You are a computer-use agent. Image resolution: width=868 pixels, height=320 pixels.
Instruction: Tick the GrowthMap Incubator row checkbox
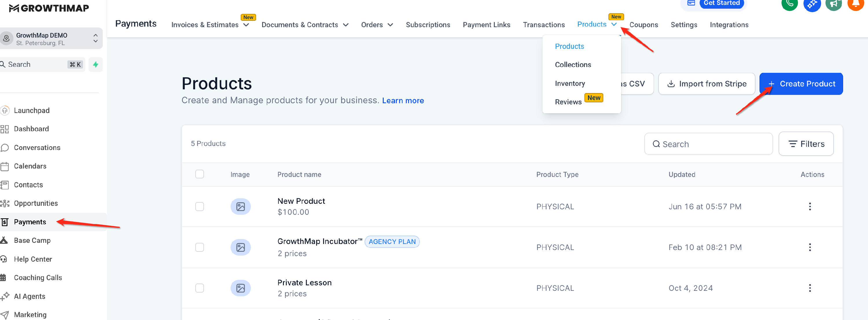199,247
